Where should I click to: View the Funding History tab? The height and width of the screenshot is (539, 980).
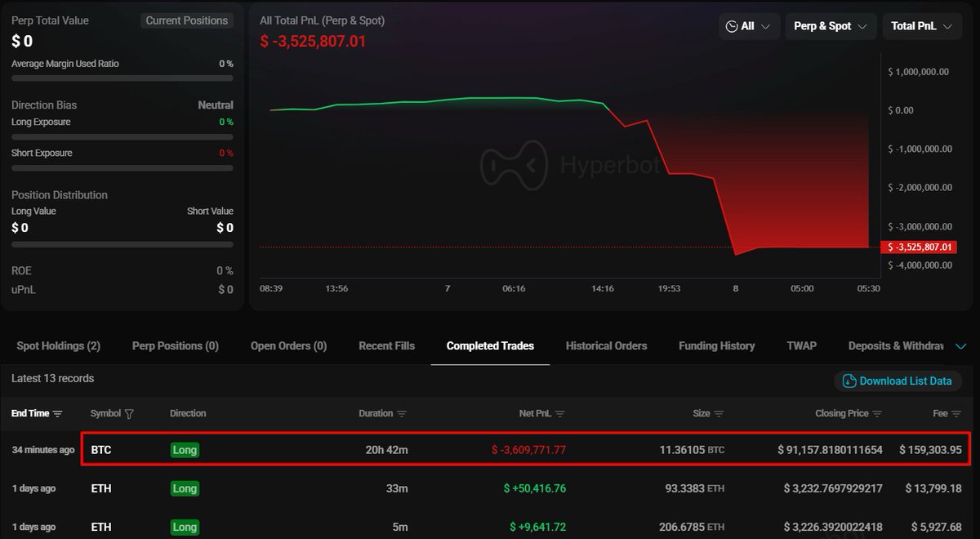coord(717,346)
